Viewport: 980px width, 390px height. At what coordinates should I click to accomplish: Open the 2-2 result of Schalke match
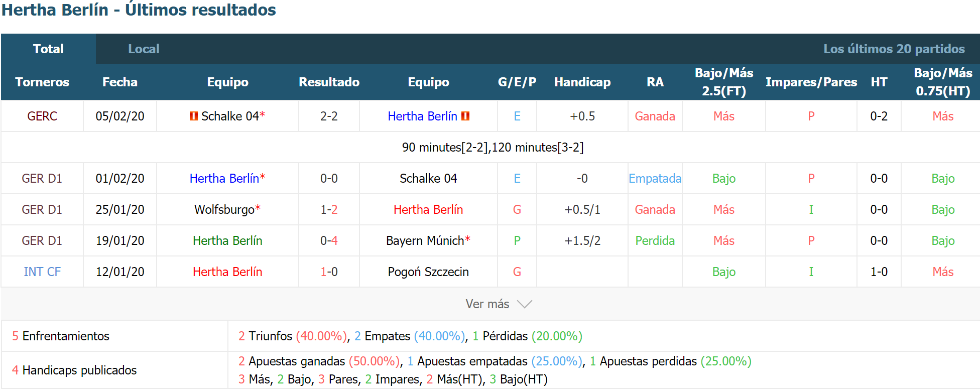329,116
